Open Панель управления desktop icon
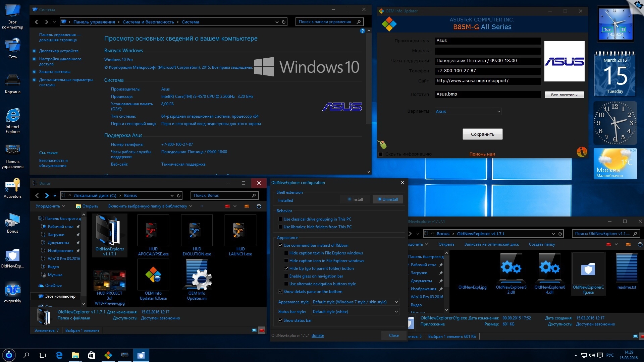The image size is (644, 362). [x=12, y=156]
